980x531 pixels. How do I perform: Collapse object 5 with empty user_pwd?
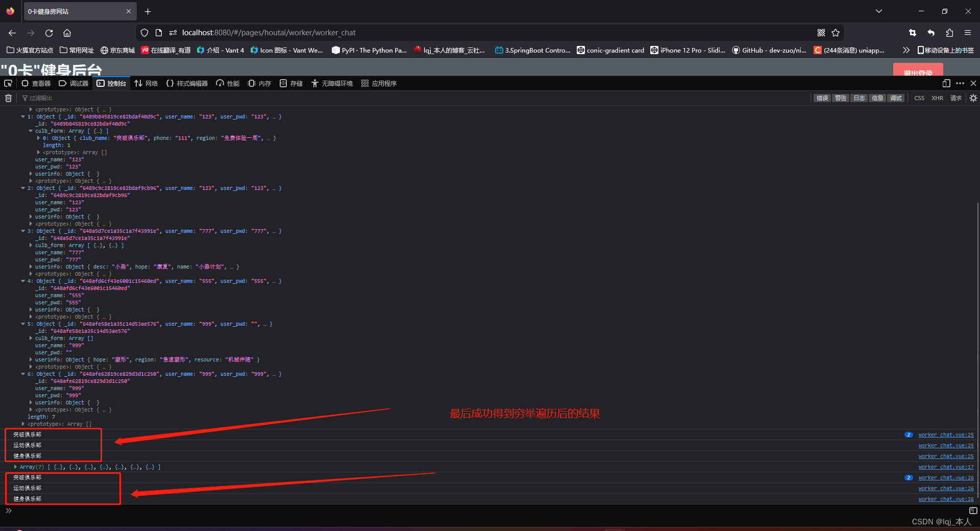(x=23, y=324)
